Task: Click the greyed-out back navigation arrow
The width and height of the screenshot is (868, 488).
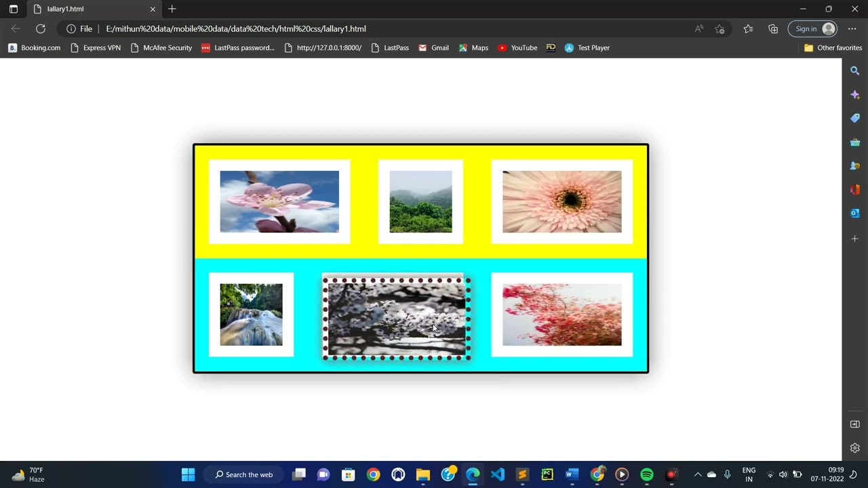Action: (16, 28)
